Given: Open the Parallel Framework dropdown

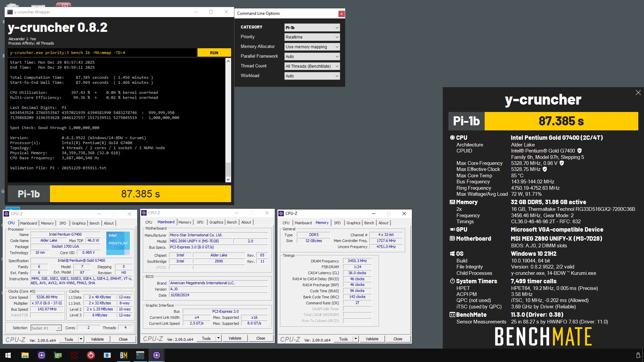Looking at the screenshot, I should tap(312, 57).
